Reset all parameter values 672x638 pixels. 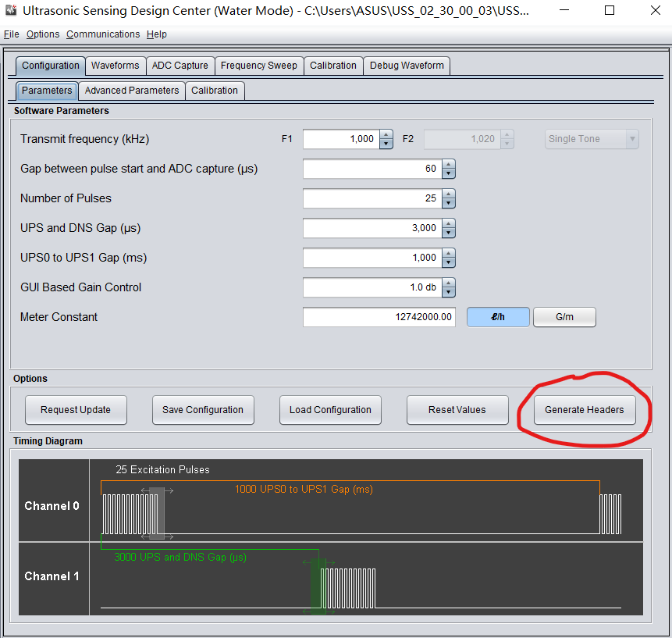pyautogui.click(x=457, y=409)
